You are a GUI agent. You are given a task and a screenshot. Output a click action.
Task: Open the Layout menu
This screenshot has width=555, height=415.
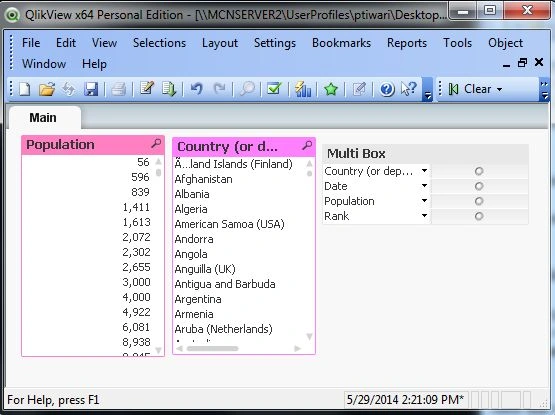click(x=220, y=44)
